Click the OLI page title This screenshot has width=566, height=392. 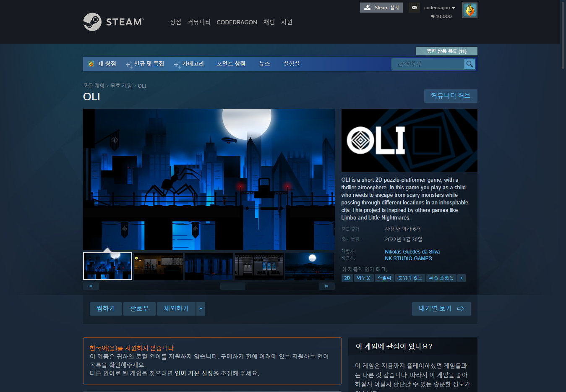[91, 97]
